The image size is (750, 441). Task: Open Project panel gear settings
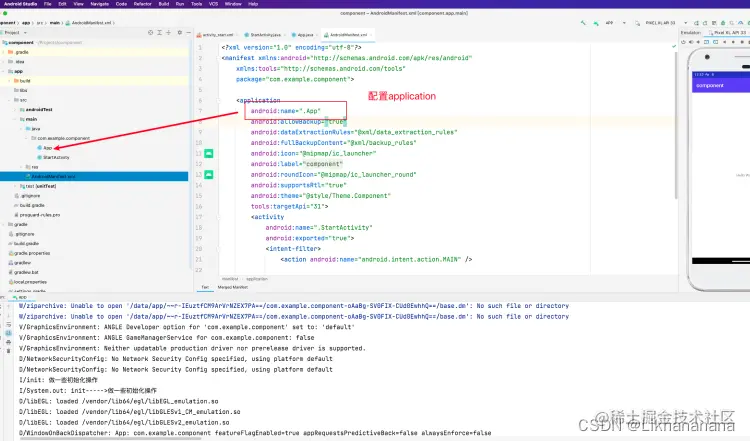point(180,33)
